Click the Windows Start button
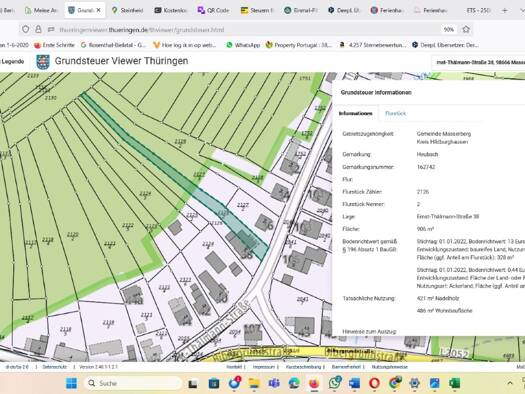525x394 pixels. pos(71,383)
